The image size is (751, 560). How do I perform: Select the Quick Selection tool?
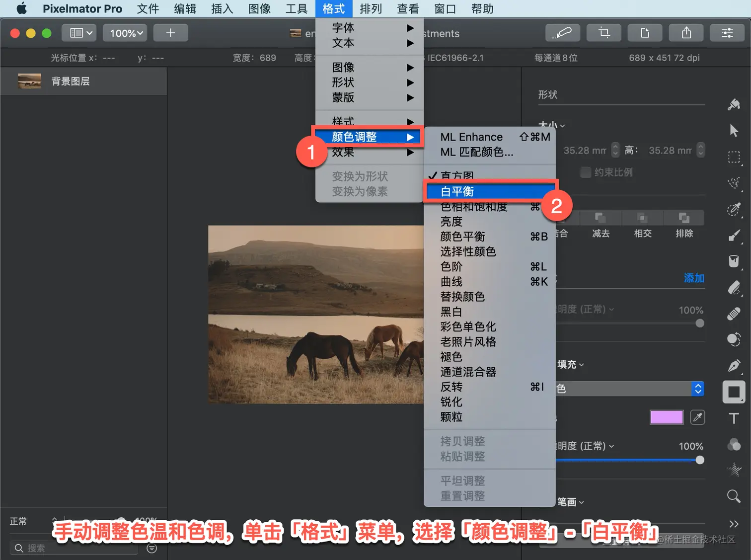[x=734, y=183]
